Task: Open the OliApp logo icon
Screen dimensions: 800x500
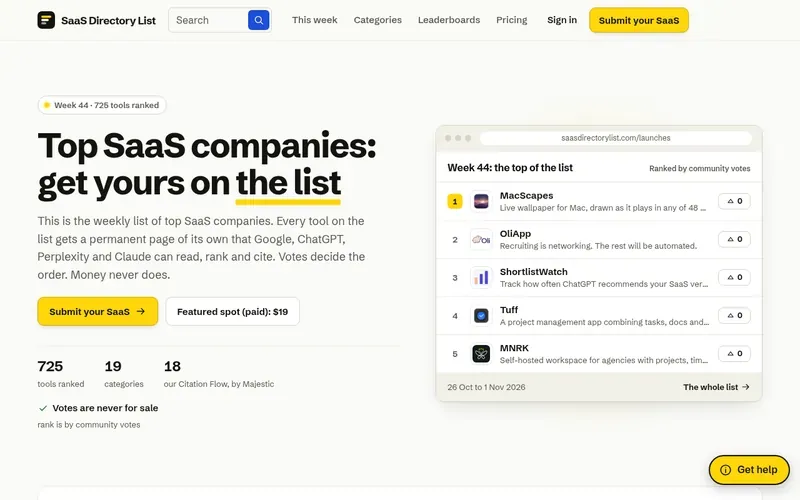Action: click(481, 239)
